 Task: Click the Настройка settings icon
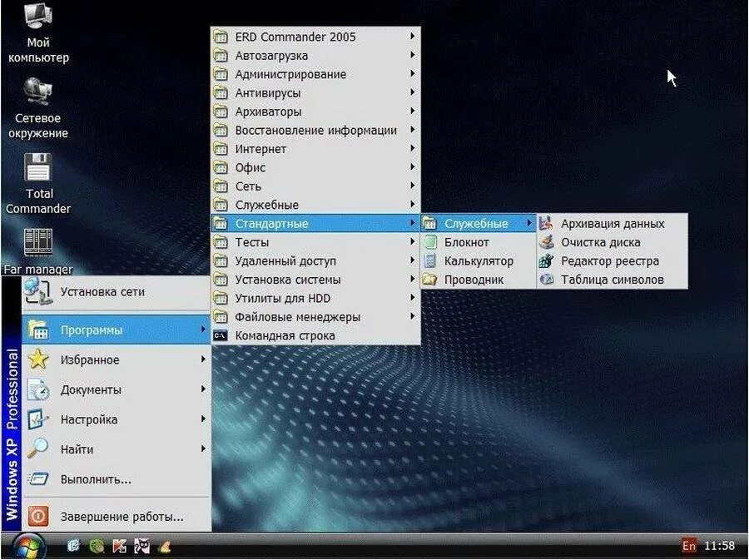37,419
